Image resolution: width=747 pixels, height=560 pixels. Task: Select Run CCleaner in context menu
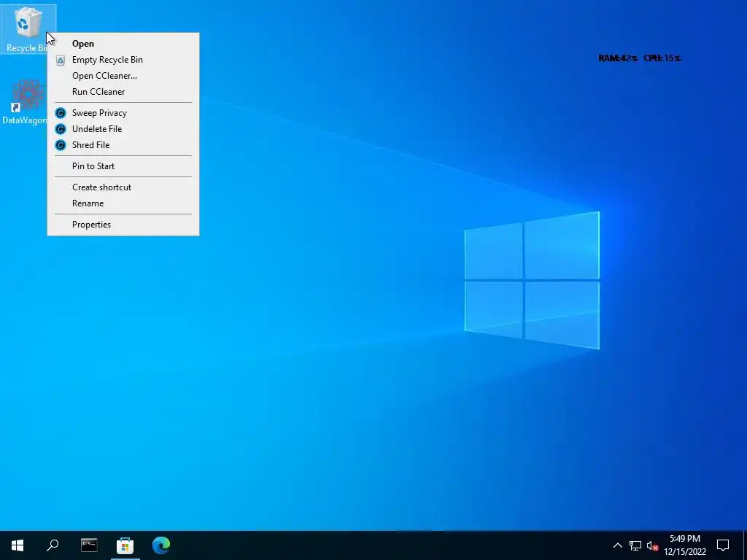click(123, 91)
